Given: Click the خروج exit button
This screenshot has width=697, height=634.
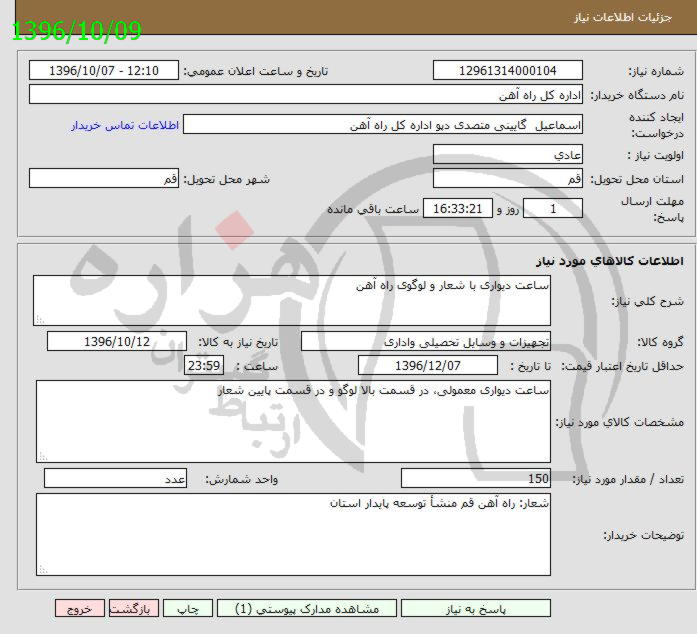Looking at the screenshot, I should pyautogui.click(x=80, y=609).
